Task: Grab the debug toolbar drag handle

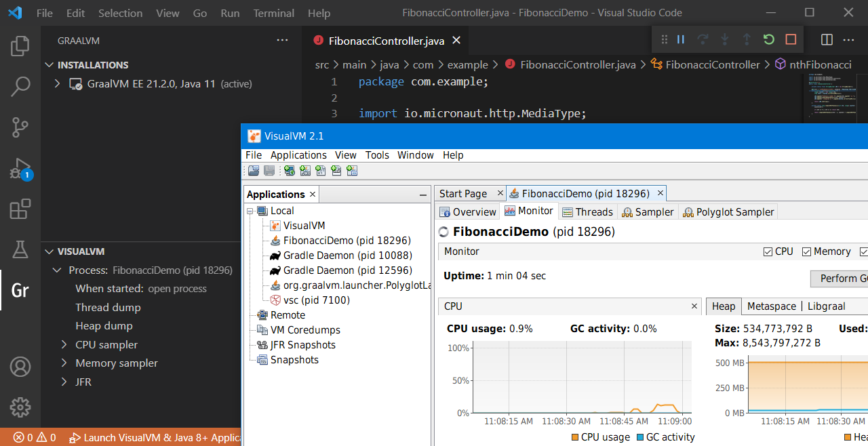Action: [x=665, y=39]
